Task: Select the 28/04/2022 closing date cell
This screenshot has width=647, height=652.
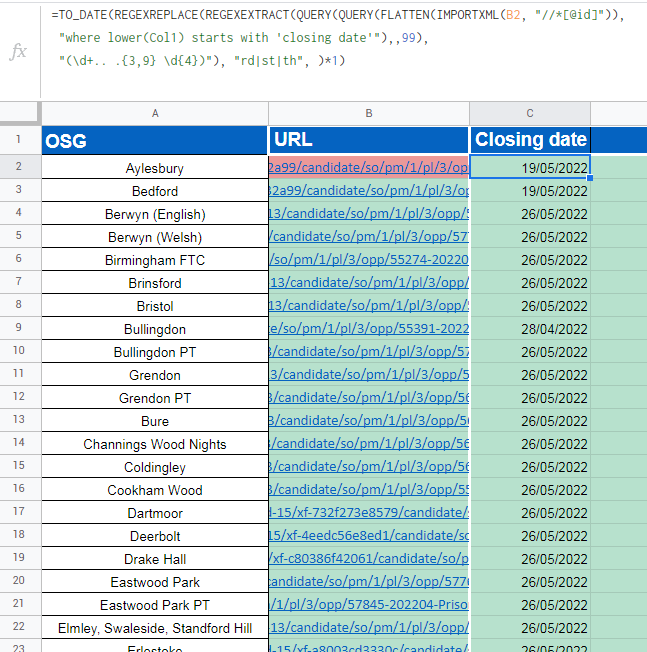Action: point(530,329)
